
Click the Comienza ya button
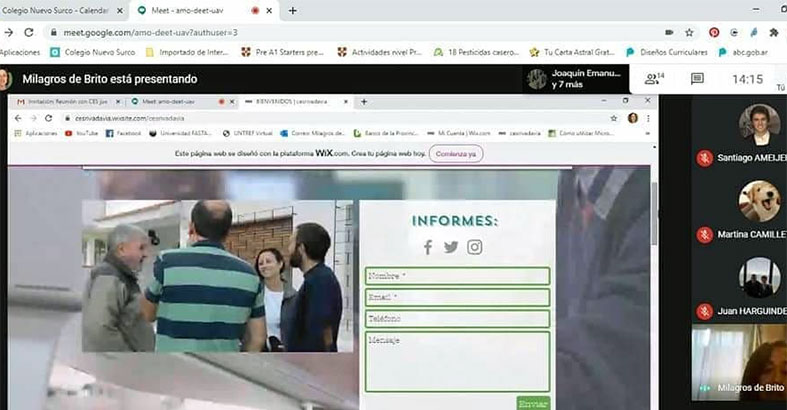[x=456, y=154]
